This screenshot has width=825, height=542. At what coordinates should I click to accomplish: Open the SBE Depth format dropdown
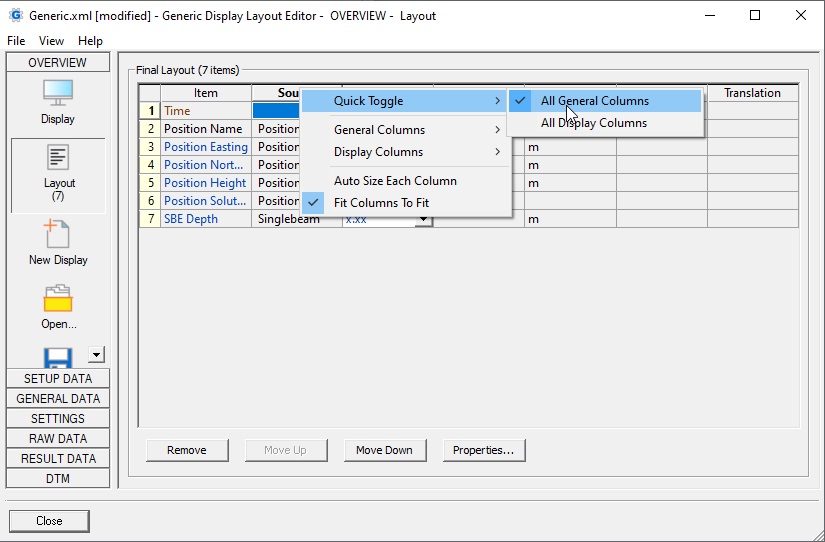[x=424, y=219]
